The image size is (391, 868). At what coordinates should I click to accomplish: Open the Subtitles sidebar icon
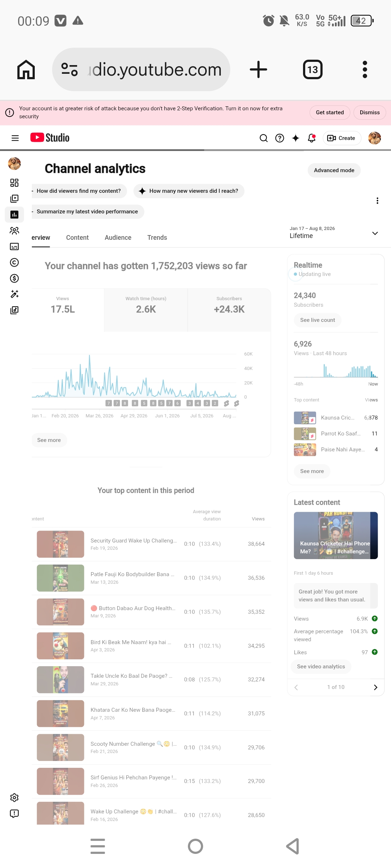pyautogui.click(x=14, y=246)
